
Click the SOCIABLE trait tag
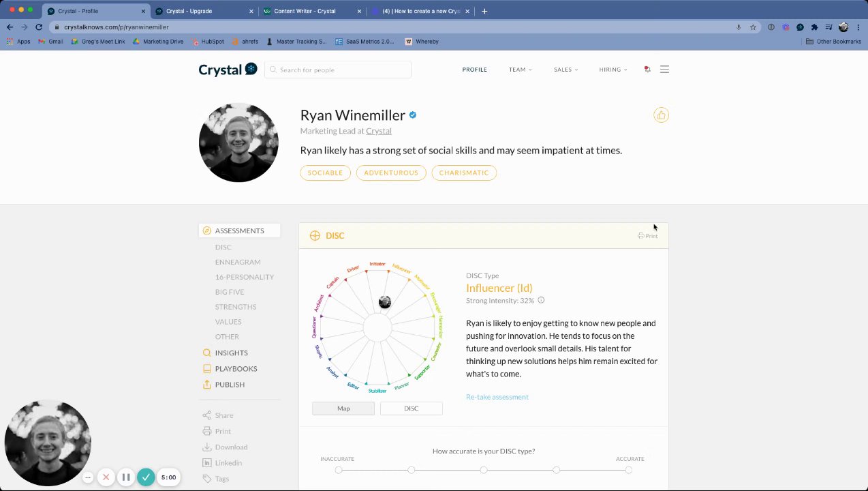coord(325,173)
